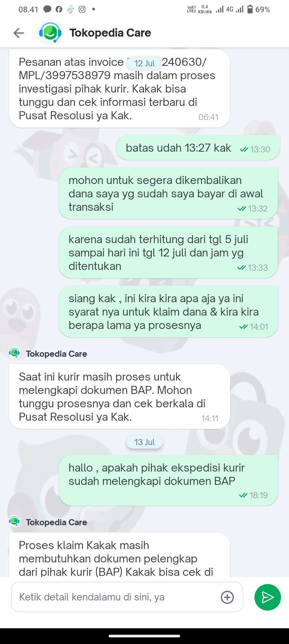Select the 'hallo, apakah pihak ekspedisi' message
Viewport: 289px width, 644px height.
pos(168,481)
